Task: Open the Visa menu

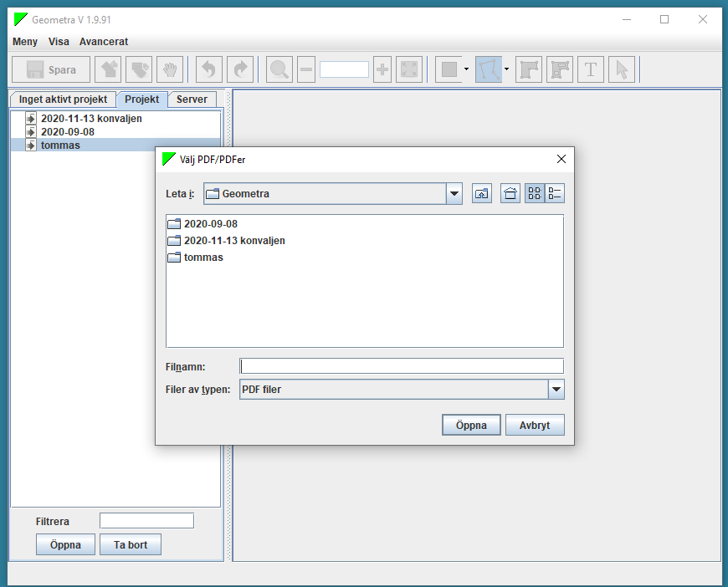Action: pos(59,42)
